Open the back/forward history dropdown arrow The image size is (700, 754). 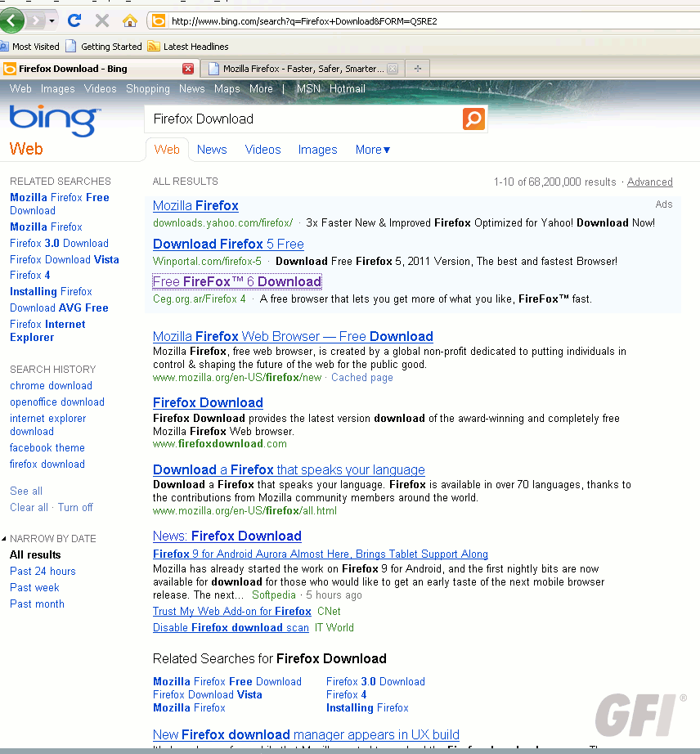[52, 21]
